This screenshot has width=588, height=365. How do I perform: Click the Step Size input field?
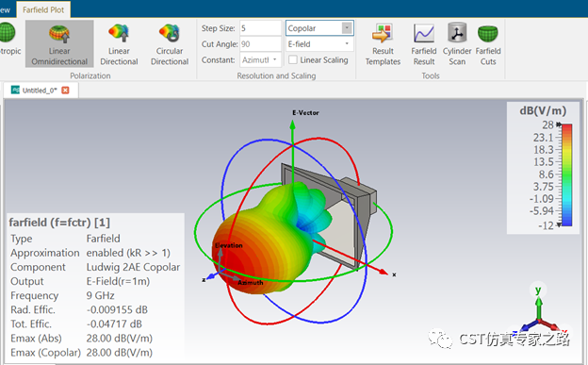(260, 28)
